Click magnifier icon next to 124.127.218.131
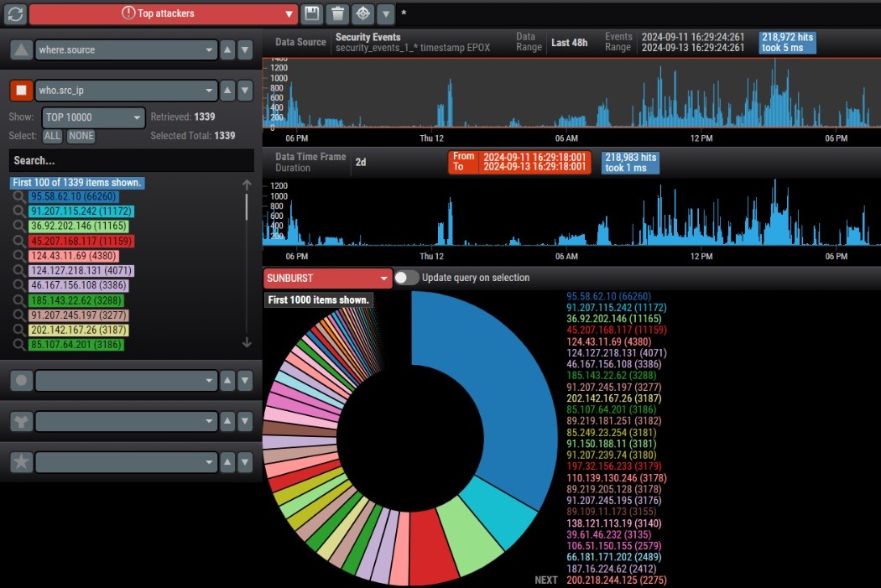This screenshot has height=588, width=881. 19,271
